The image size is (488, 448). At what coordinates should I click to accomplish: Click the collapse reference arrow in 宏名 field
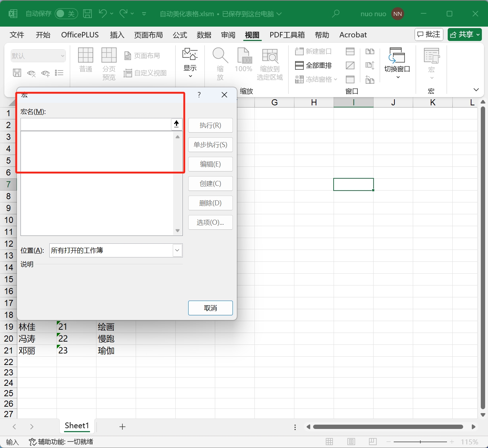176,124
